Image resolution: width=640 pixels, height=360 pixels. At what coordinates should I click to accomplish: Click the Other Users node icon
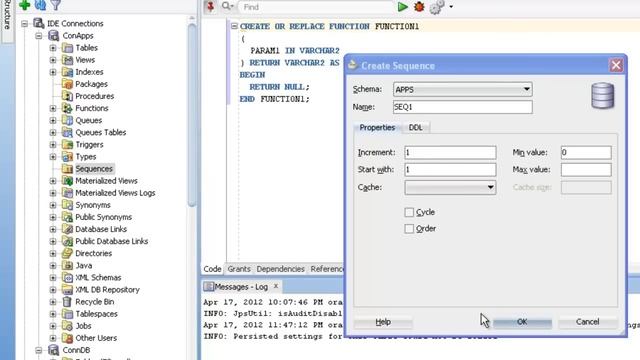67,338
